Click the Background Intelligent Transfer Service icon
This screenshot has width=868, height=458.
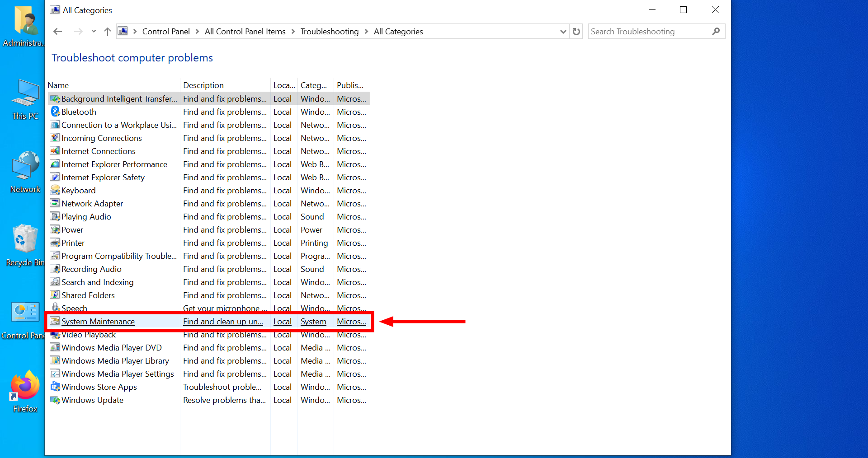point(55,98)
